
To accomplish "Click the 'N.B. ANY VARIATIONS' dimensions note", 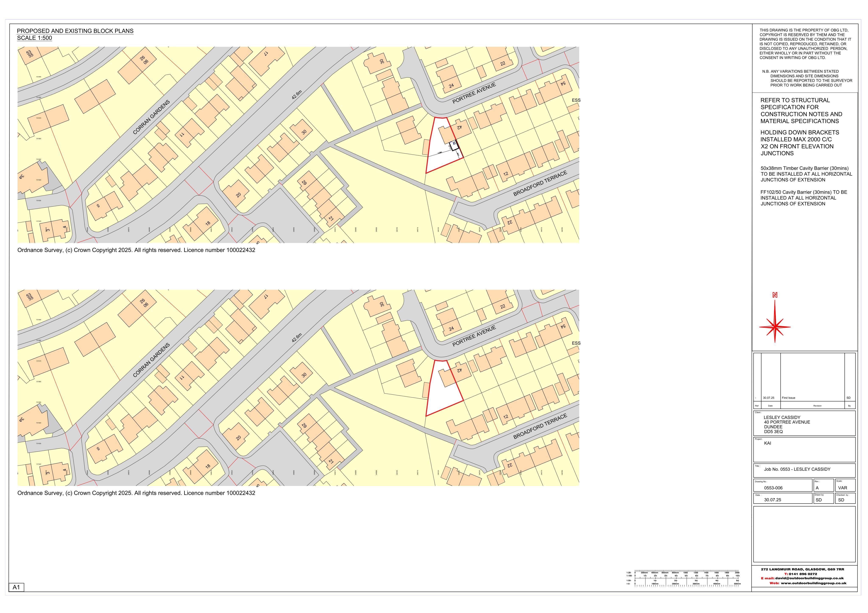I will pyautogui.click(x=807, y=78).
